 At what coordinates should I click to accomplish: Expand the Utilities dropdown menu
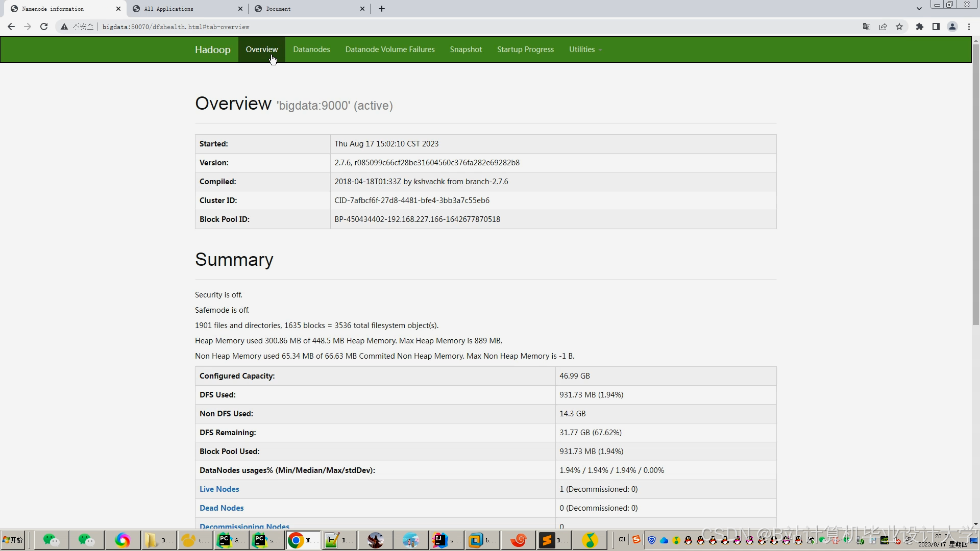pos(585,49)
